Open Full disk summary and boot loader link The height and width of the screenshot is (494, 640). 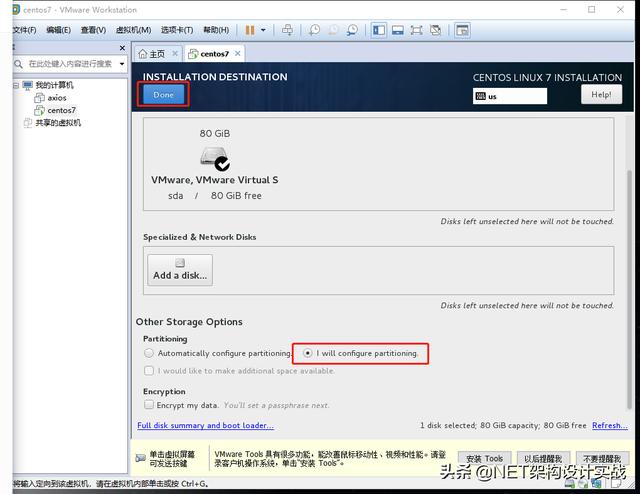coord(205,425)
